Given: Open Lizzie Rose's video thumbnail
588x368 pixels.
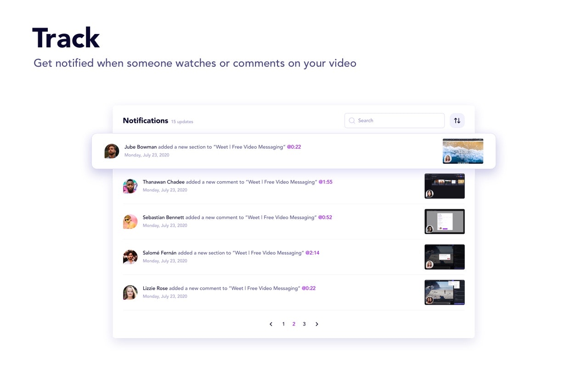Looking at the screenshot, I should point(444,292).
